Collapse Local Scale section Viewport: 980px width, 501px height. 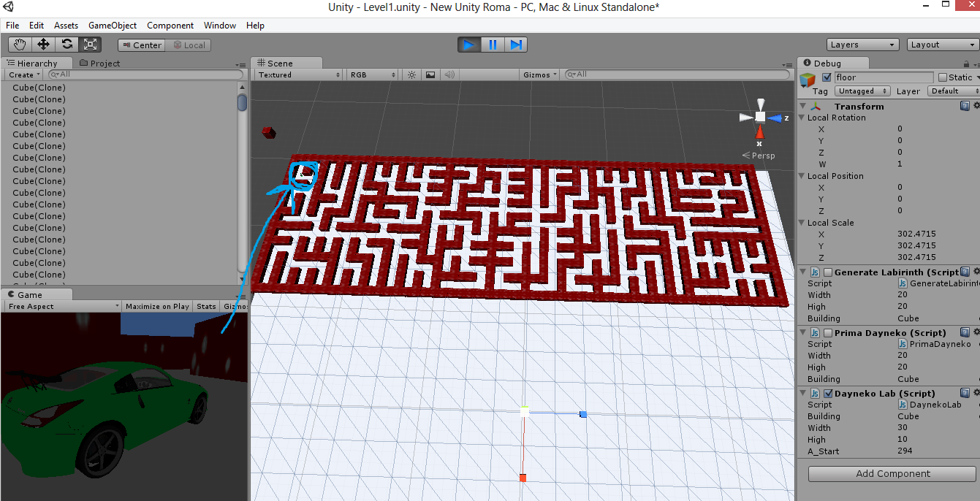(x=802, y=223)
